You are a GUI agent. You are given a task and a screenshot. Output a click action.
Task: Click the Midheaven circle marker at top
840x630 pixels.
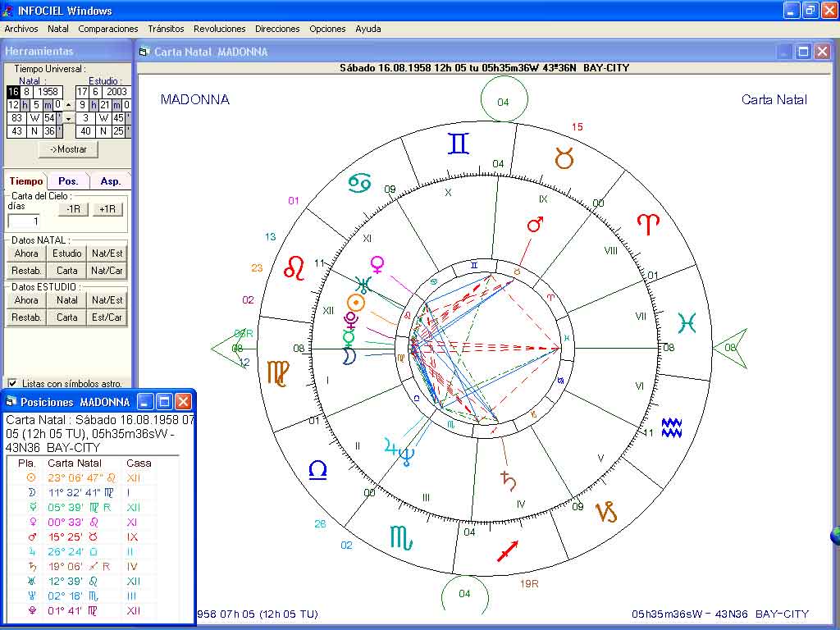(x=504, y=99)
